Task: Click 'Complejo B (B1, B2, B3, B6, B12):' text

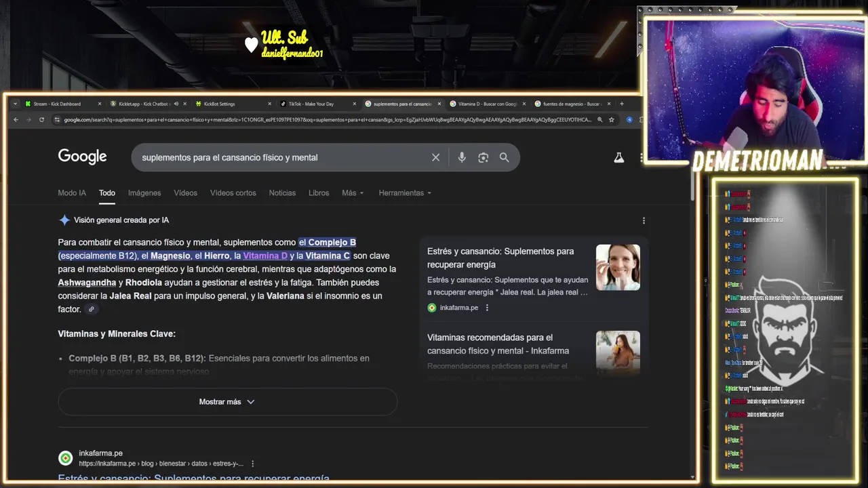Action: pyautogui.click(x=137, y=359)
